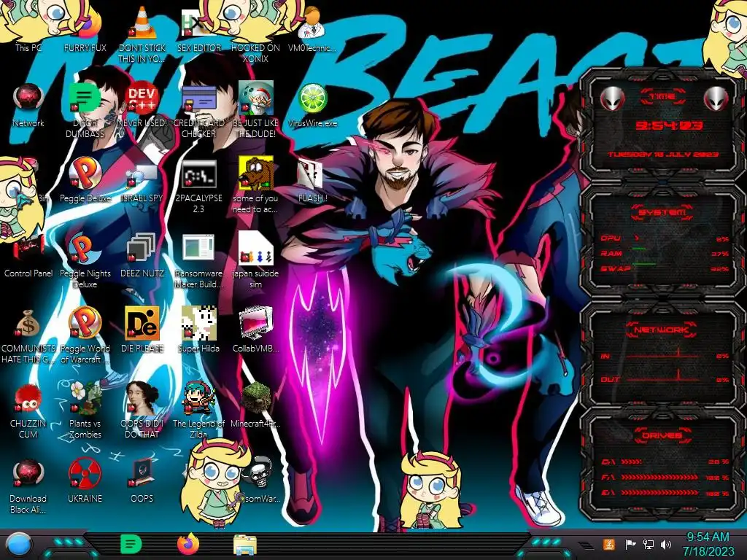Click the red digital clock readout
The width and height of the screenshot is (747, 560).
pos(669,125)
